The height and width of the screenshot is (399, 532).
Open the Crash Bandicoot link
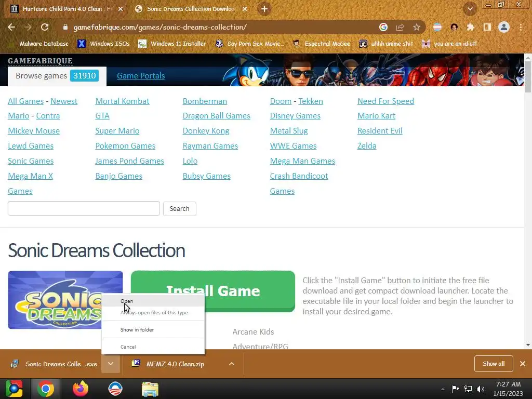pyautogui.click(x=299, y=176)
